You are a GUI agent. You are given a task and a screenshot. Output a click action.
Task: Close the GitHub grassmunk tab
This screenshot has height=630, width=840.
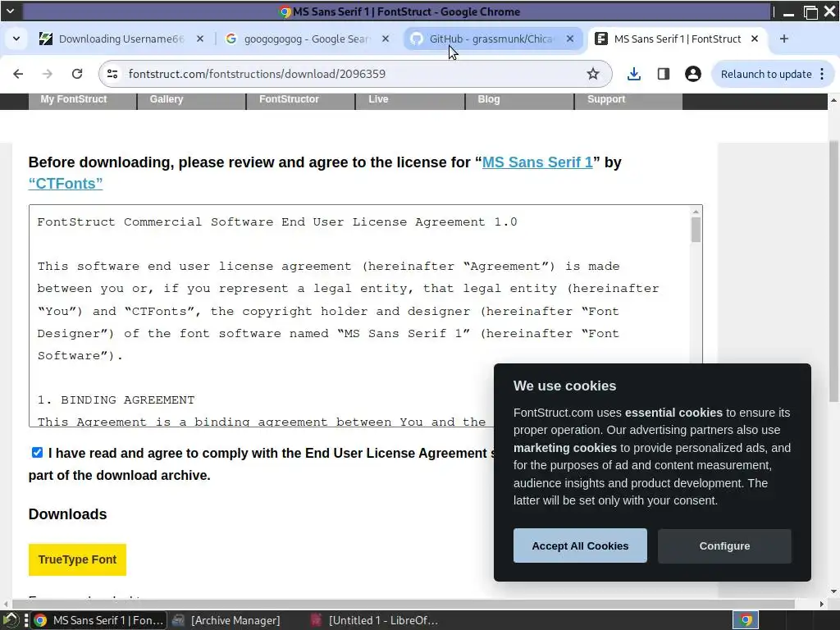570,39
